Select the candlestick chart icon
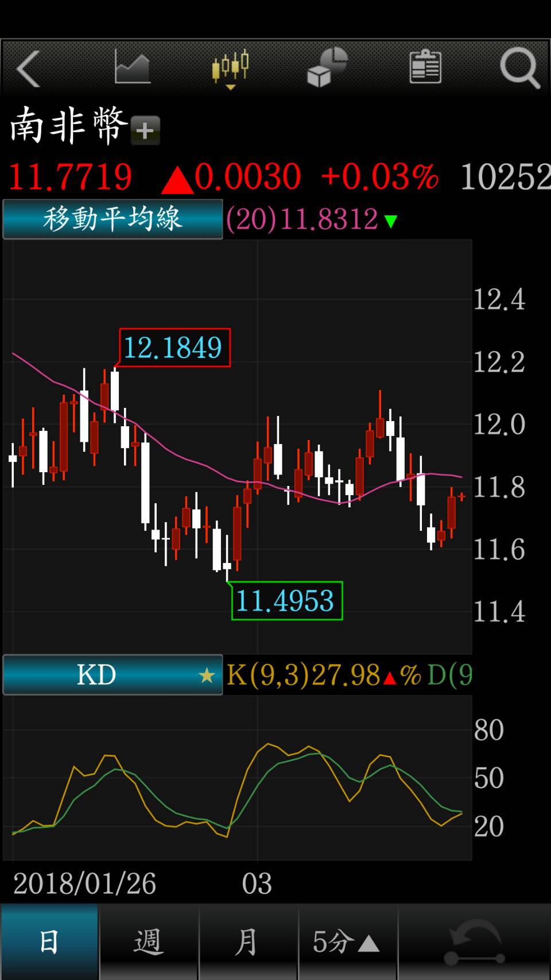 coord(230,68)
